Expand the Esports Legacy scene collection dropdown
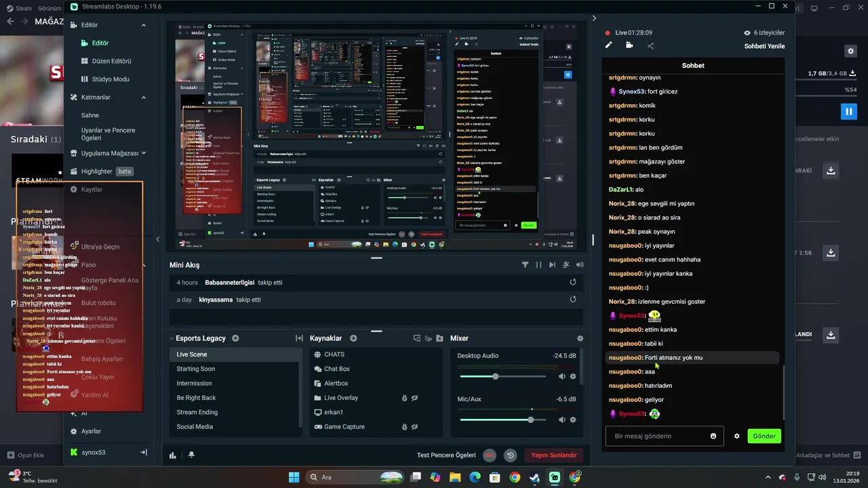Viewport: 868px width, 488px height. point(172,338)
